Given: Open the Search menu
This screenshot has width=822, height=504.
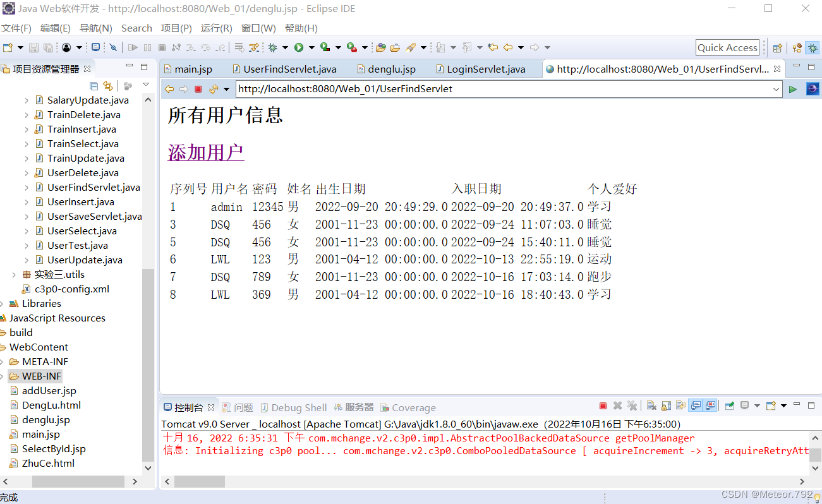Looking at the screenshot, I should click(136, 28).
